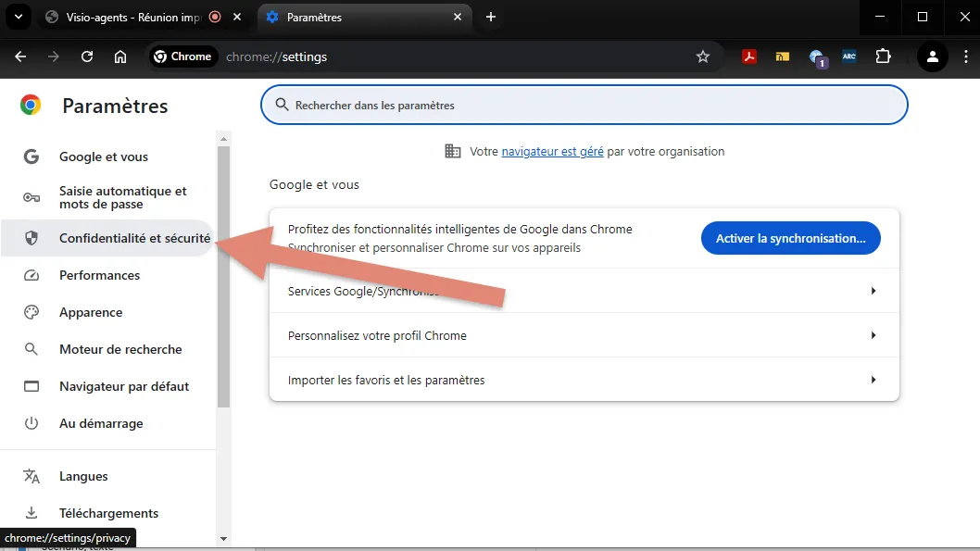Open the profile avatar menu

pos(933,56)
